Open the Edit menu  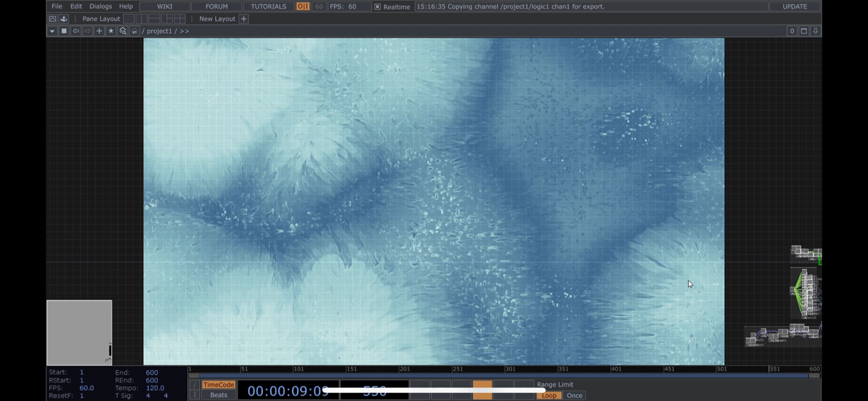click(76, 6)
